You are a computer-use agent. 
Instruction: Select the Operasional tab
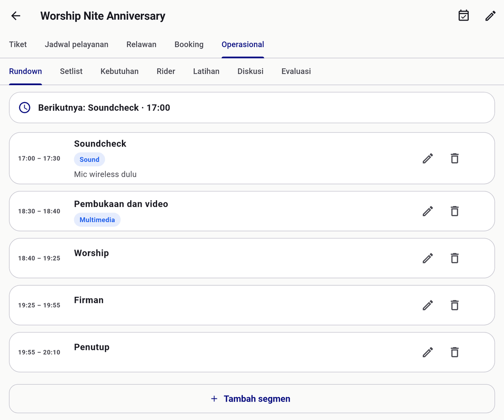pyautogui.click(x=243, y=44)
